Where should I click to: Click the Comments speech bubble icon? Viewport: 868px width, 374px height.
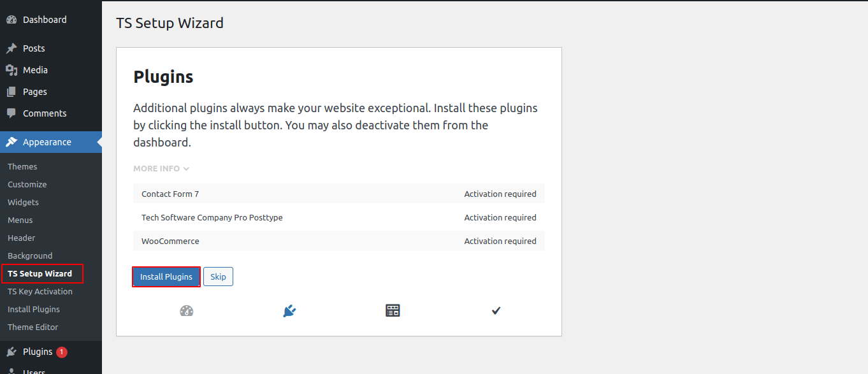11,113
